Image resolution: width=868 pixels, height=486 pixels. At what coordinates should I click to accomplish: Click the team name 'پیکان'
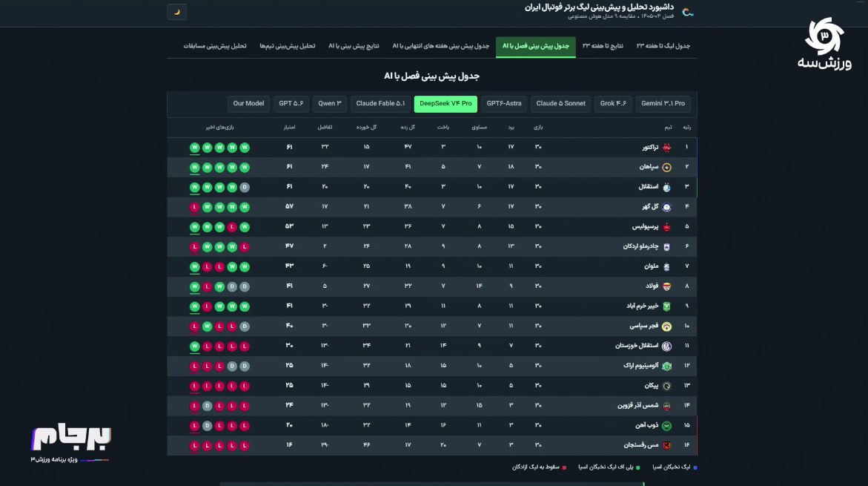[652, 387]
